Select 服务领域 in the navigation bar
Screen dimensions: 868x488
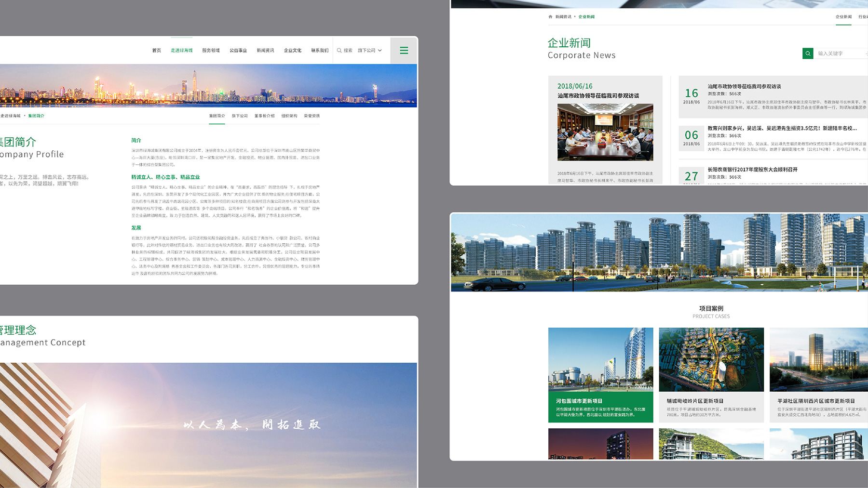click(x=211, y=51)
